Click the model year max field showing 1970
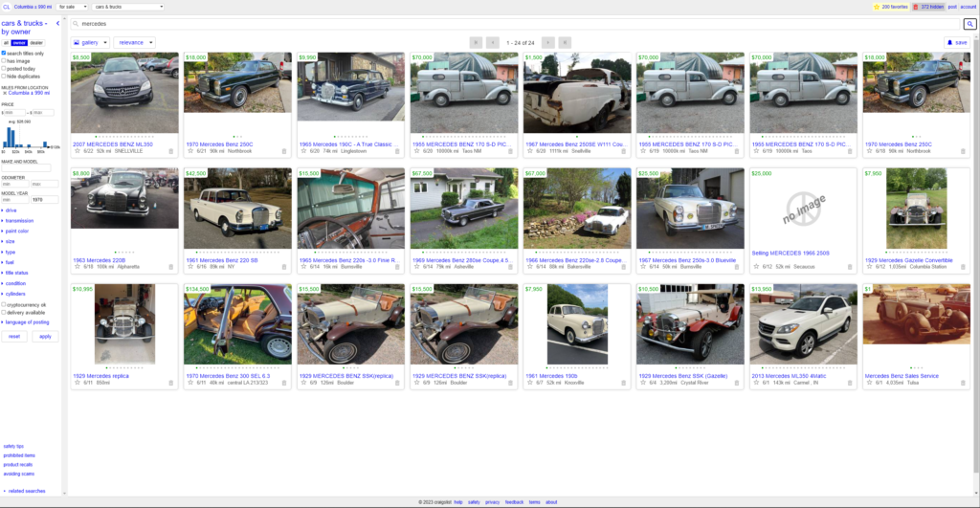The width and height of the screenshot is (980, 508). tap(44, 200)
